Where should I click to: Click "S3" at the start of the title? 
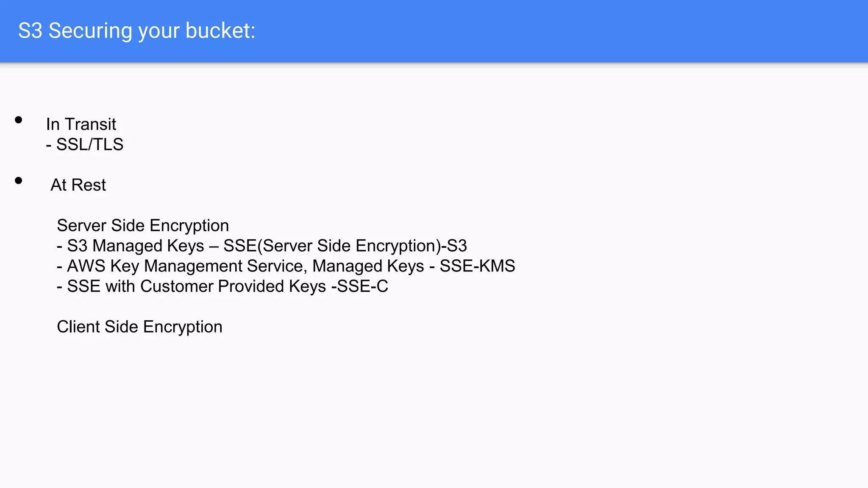click(30, 31)
